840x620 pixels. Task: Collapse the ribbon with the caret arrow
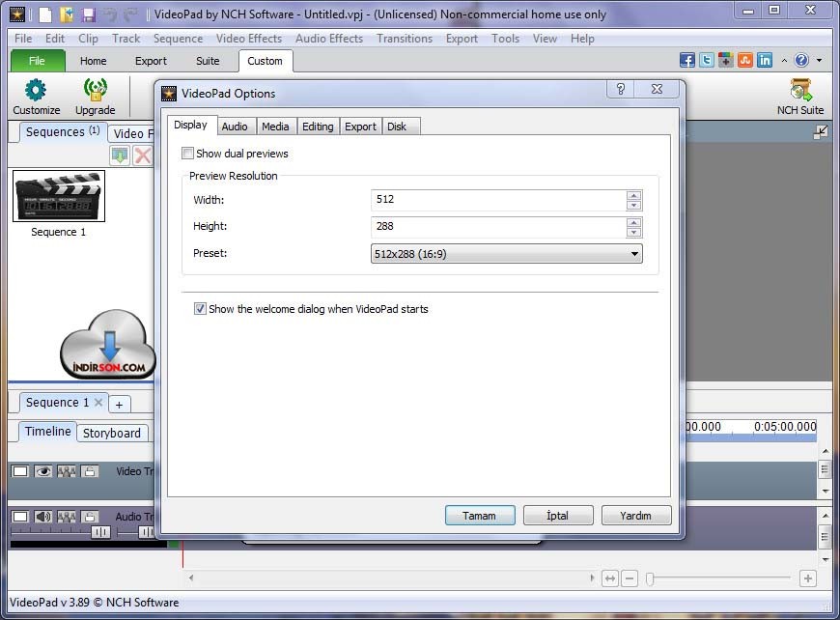[x=784, y=61]
